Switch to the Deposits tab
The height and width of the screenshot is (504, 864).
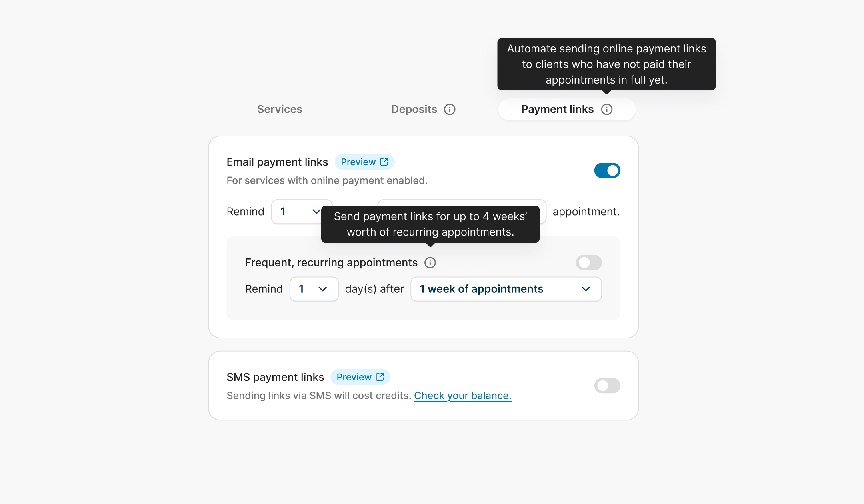tap(414, 110)
